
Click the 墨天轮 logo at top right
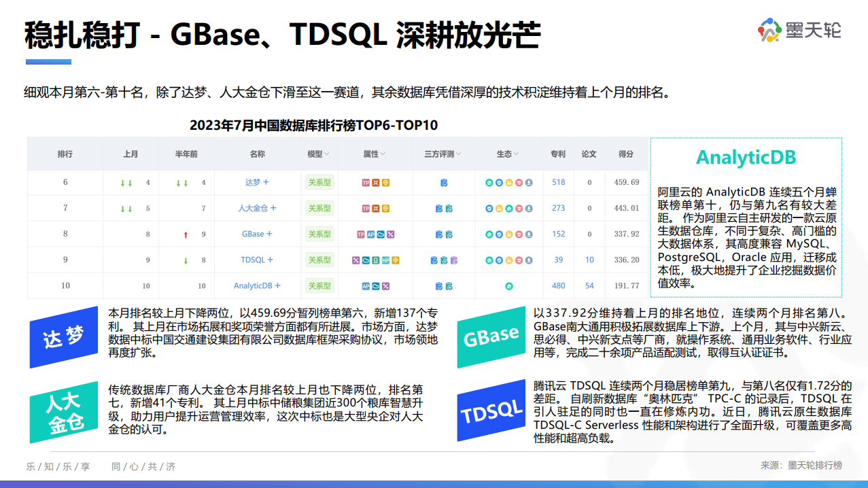[799, 30]
